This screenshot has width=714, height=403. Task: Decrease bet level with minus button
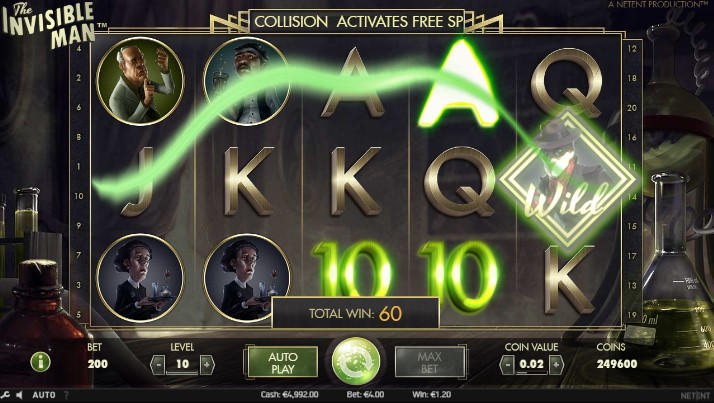pyautogui.click(x=158, y=365)
